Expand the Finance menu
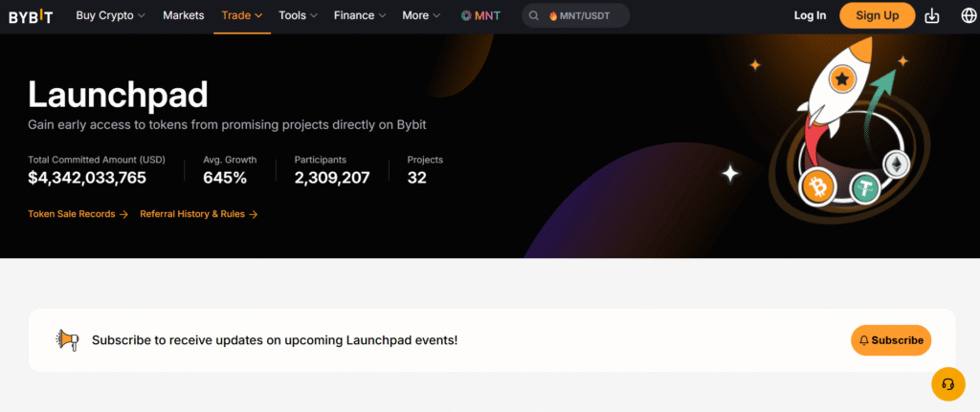This screenshot has width=980, height=412. tap(360, 15)
